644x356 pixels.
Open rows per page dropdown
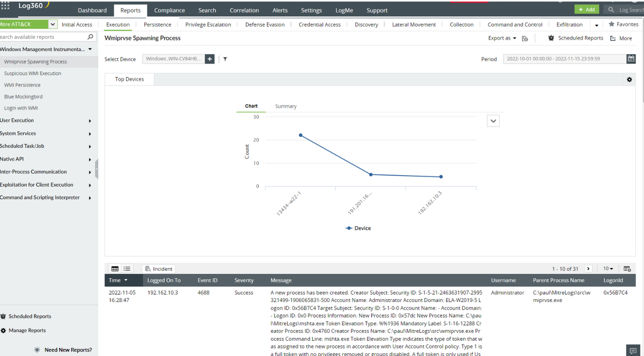point(608,269)
